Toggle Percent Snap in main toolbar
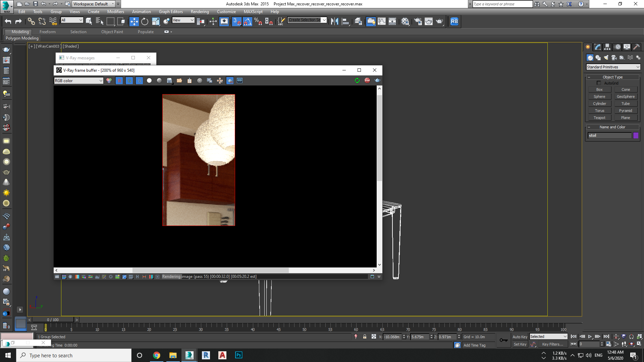Screen dimensions: 644x362 (258, 21)
